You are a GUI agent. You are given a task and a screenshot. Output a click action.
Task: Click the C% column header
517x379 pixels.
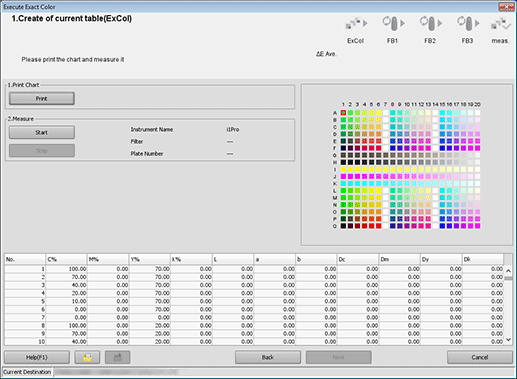66,259
